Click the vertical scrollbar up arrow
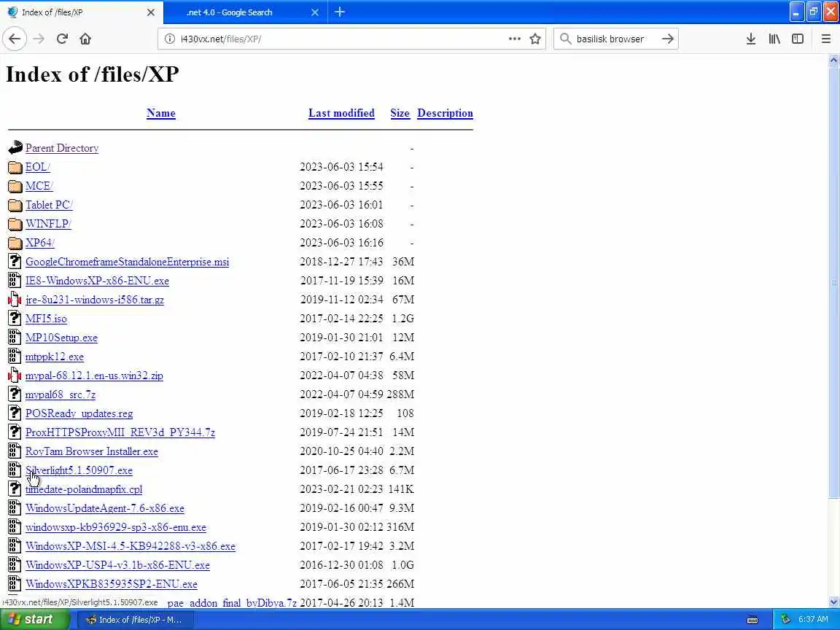The height and width of the screenshot is (630, 840). click(833, 60)
